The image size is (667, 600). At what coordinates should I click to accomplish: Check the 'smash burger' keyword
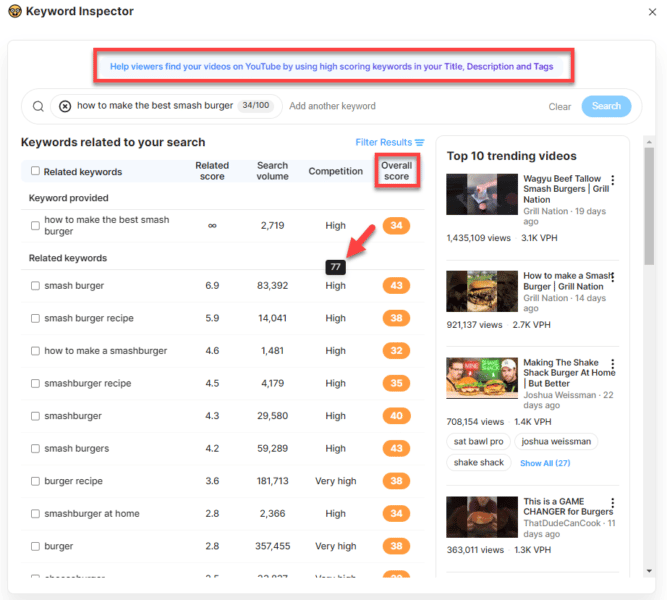pos(35,286)
